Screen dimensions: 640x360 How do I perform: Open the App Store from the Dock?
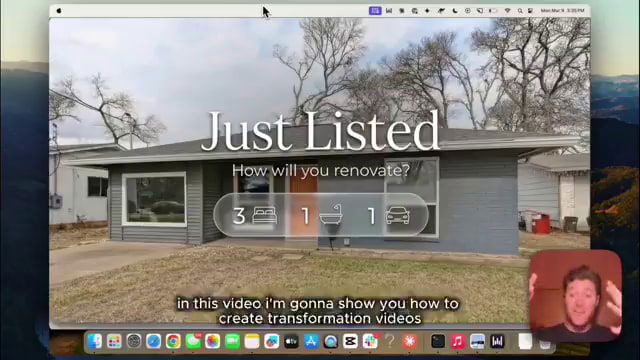311,341
